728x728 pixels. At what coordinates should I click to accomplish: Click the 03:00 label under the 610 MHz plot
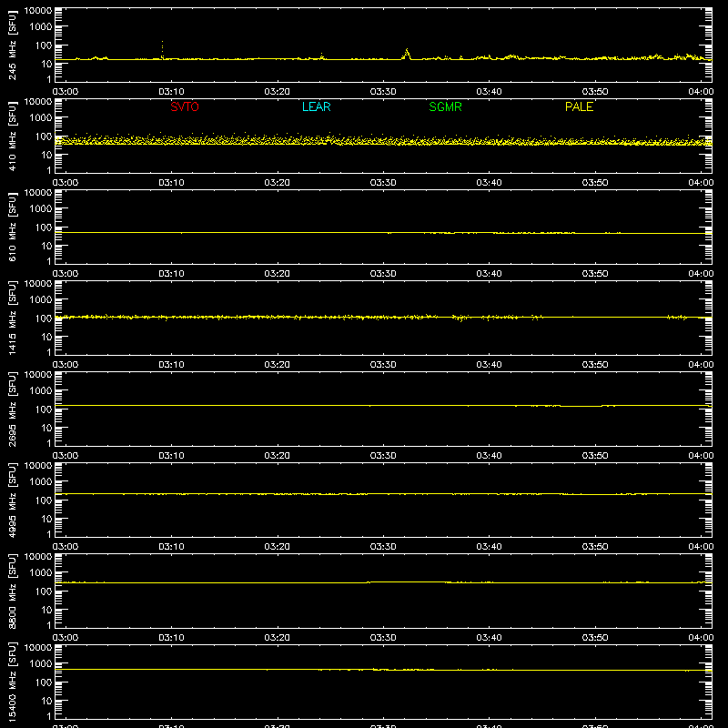(66, 274)
